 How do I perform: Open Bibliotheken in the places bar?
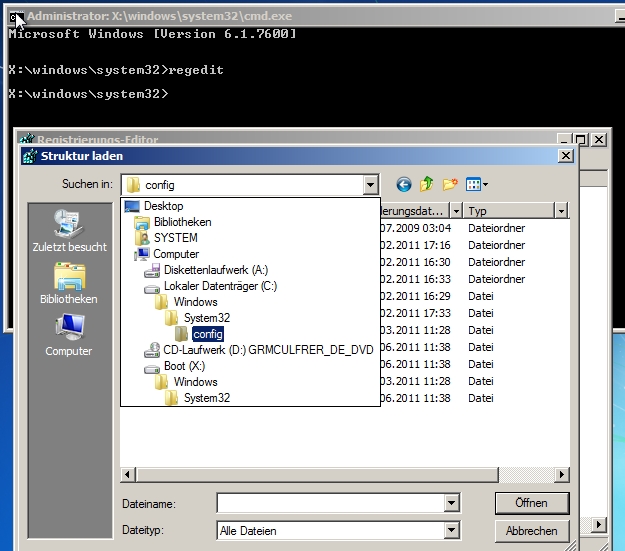click(x=69, y=283)
